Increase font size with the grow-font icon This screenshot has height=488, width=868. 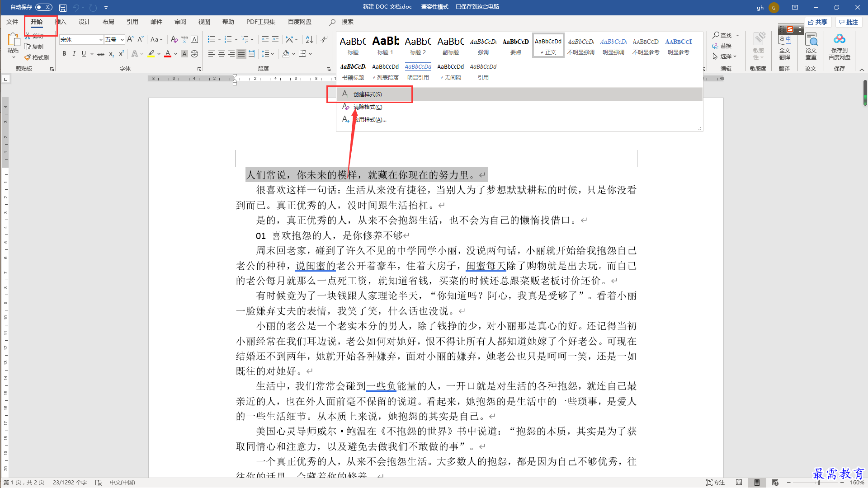pyautogui.click(x=130, y=39)
